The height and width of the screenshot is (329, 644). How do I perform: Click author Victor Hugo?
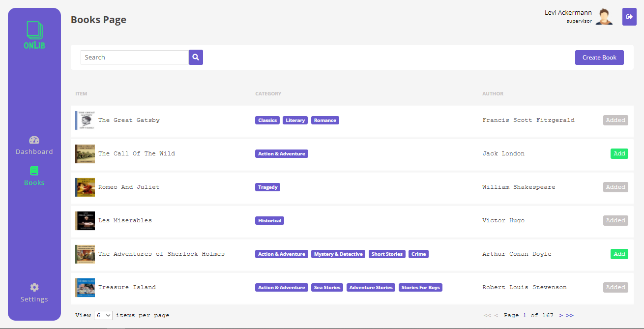[x=503, y=220]
